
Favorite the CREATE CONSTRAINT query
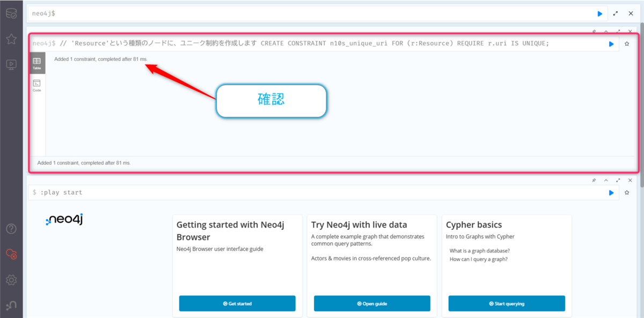pos(627,44)
